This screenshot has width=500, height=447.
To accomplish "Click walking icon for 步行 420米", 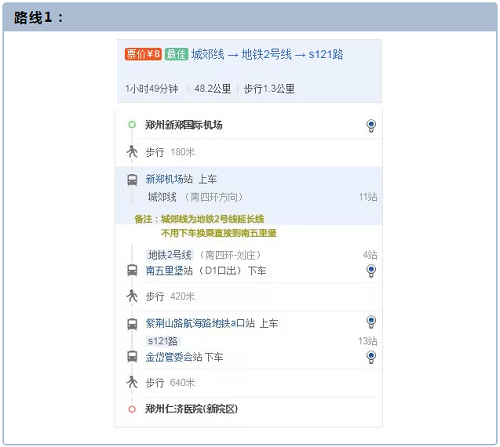I will coord(132,296).
